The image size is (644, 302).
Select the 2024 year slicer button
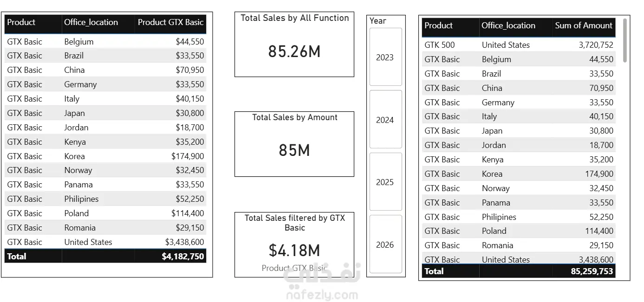coord(385,120)
